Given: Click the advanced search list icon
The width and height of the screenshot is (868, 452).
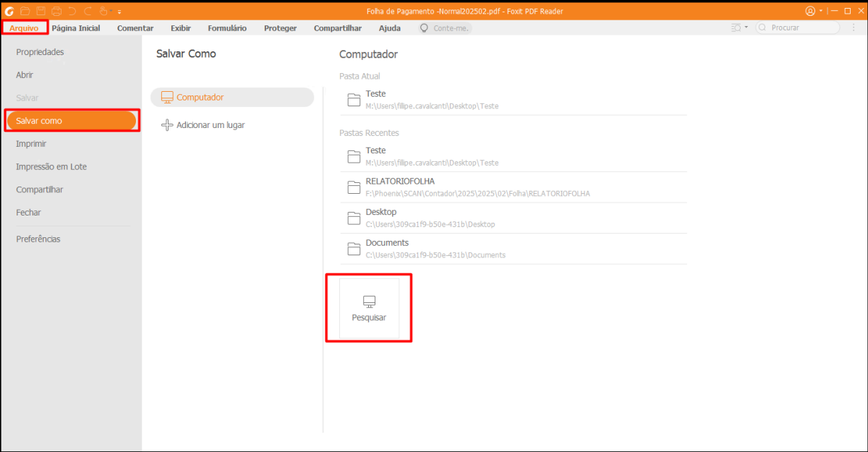Looking at the screenshot, I should tap(736, 27).
